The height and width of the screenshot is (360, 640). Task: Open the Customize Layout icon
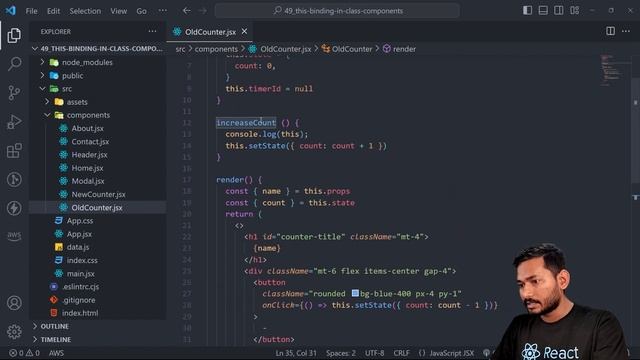[575, 11]
